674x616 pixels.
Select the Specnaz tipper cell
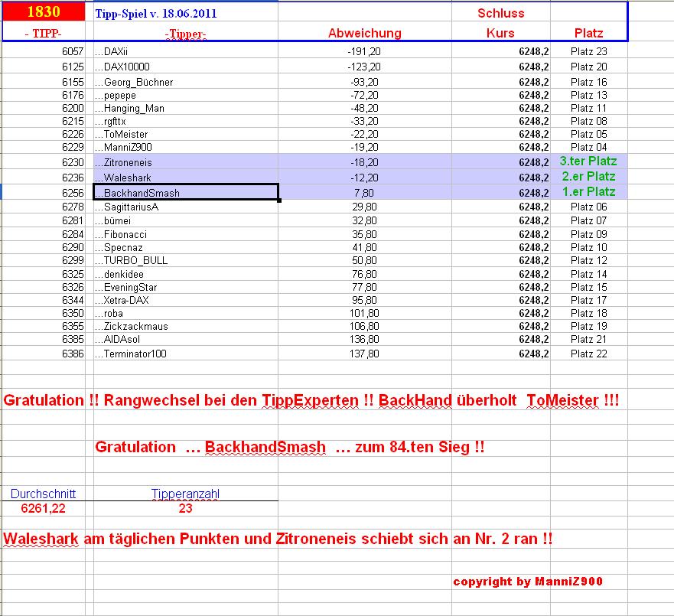(186, 247)
